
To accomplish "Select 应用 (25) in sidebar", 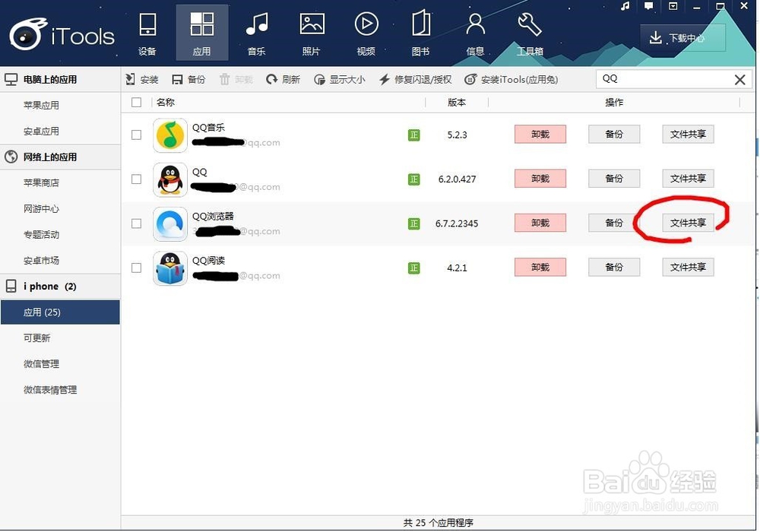I will (x=60, y=312).
